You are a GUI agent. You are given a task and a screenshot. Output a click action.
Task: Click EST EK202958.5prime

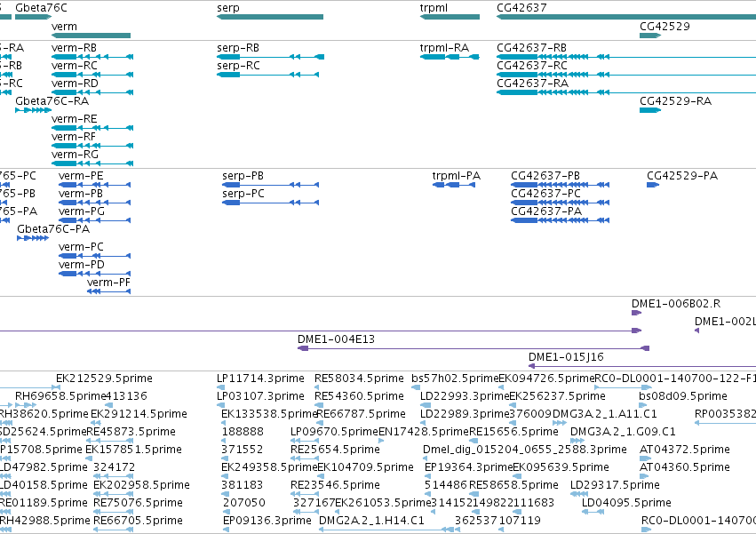141,485
